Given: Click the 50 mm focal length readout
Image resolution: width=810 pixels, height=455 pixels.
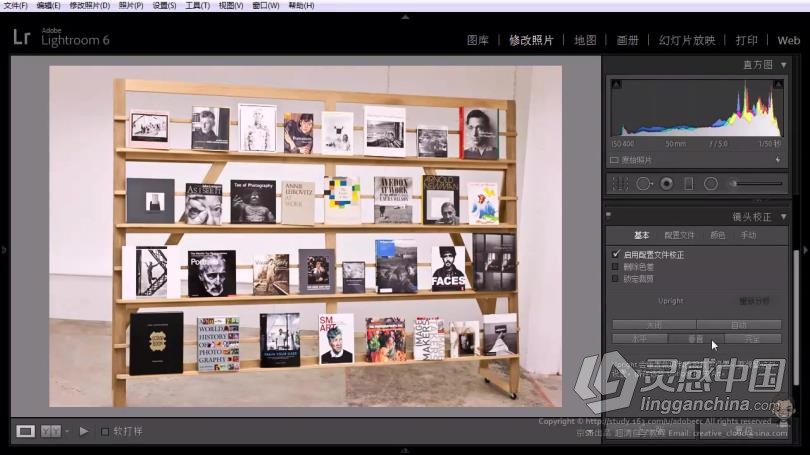Looking at the screenshot, I should pos(676,144).
